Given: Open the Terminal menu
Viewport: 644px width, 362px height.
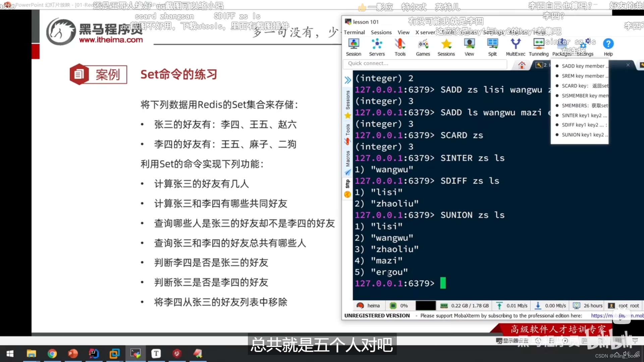Looking at the screenshot, I should [x=354, y=32].
